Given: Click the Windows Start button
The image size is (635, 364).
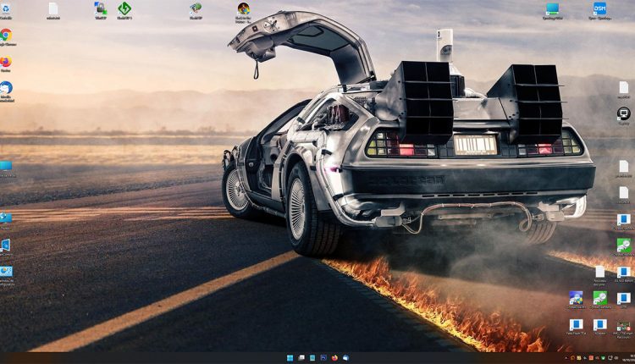Looking at the screenshot, I should pos(290,358).
